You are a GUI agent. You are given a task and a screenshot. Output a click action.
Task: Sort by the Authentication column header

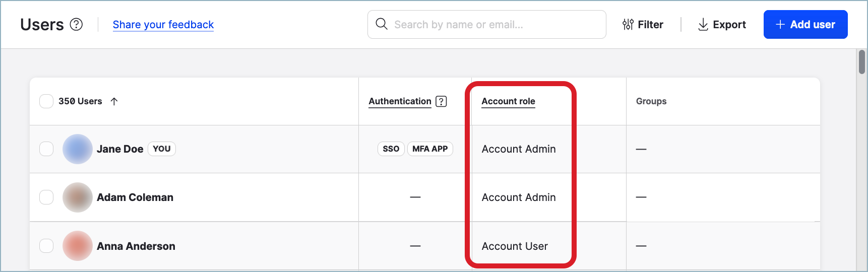[x=400, y=101]
